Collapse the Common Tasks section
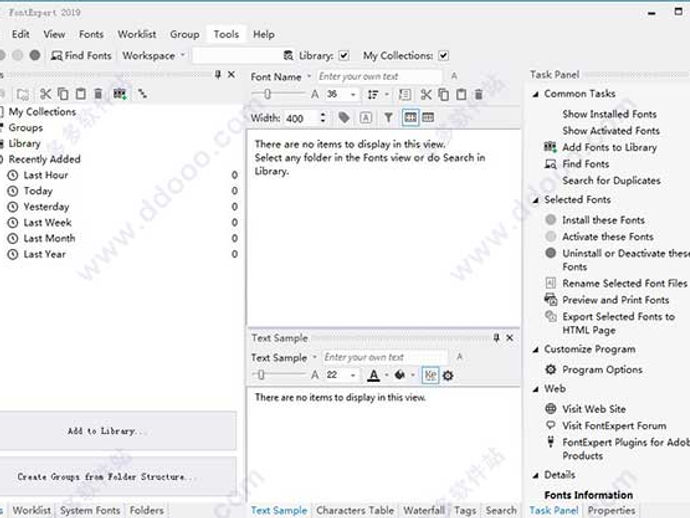 (536, 94)
